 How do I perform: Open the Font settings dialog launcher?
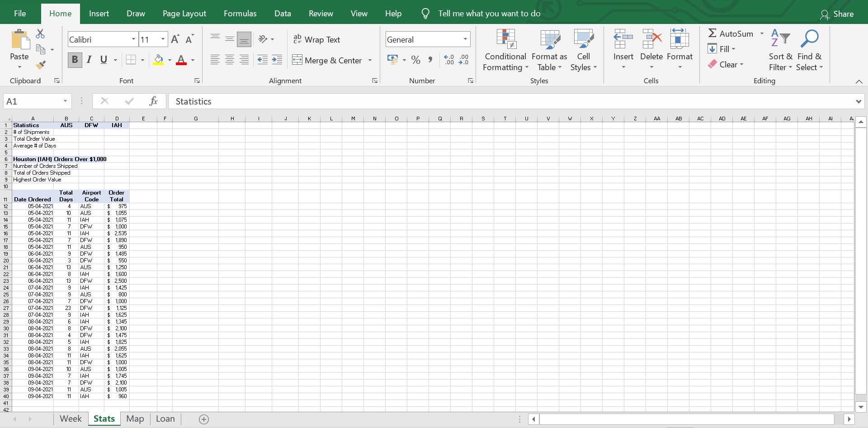197,81
